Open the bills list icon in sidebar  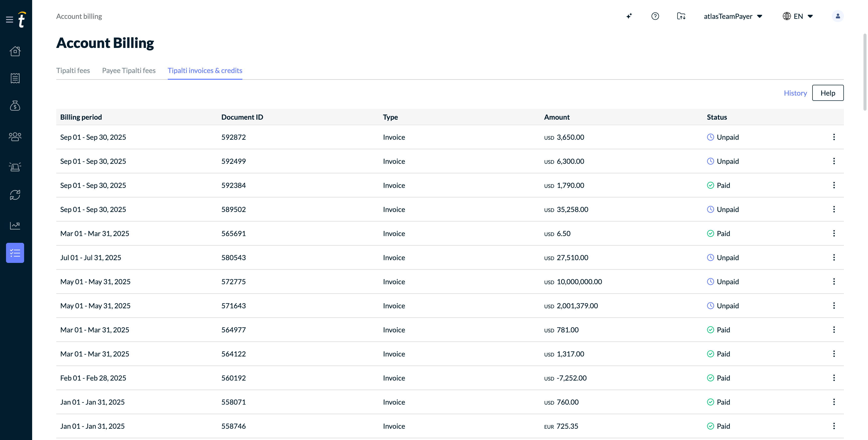[15, 78]
